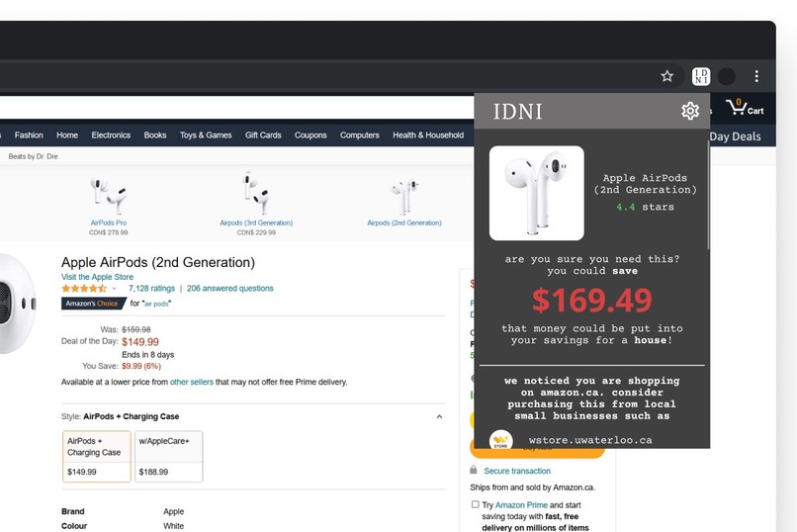Open 206 answered questions link
Image resolution: width=797 pixels, height=532 pixels.
[x=229, y=289]
